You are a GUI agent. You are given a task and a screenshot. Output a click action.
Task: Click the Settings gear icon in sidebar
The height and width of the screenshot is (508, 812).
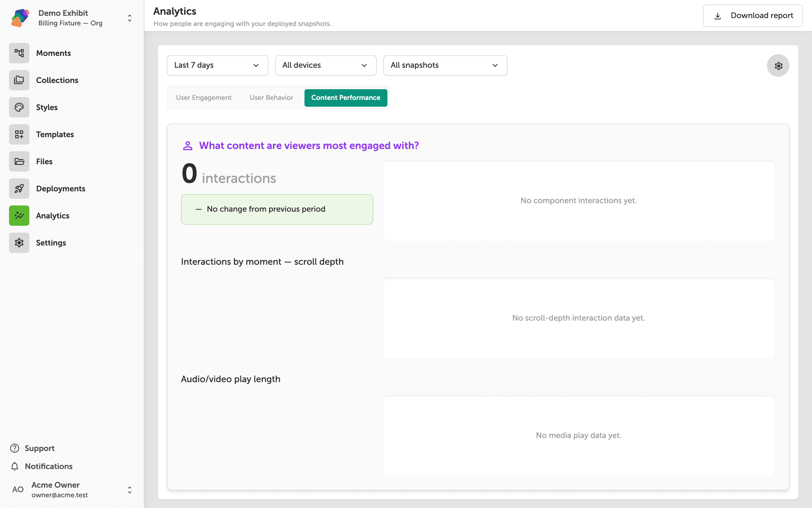[19, 243]
